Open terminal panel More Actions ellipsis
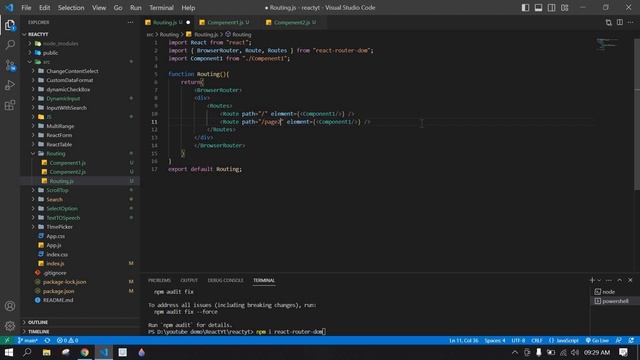This screenshot has width=640, height=360. tap(609, 280)
